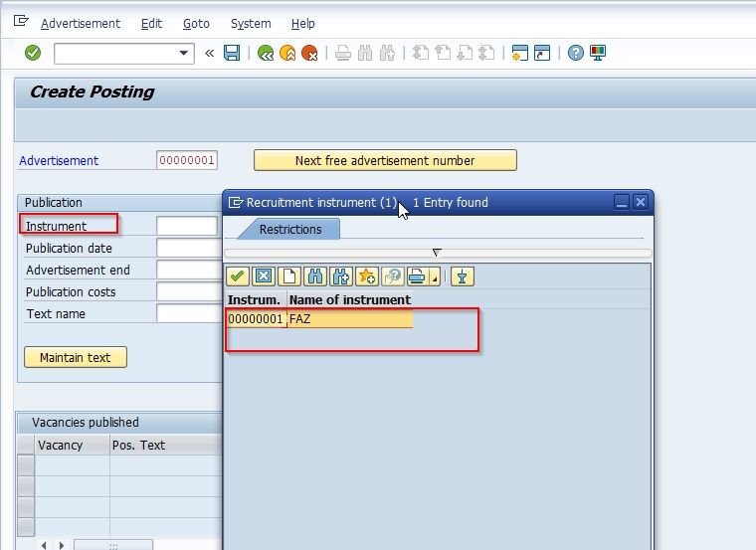The image size is (756, 550).
Task: Click the window menu icon left of Advertisement
Action: 21,21
